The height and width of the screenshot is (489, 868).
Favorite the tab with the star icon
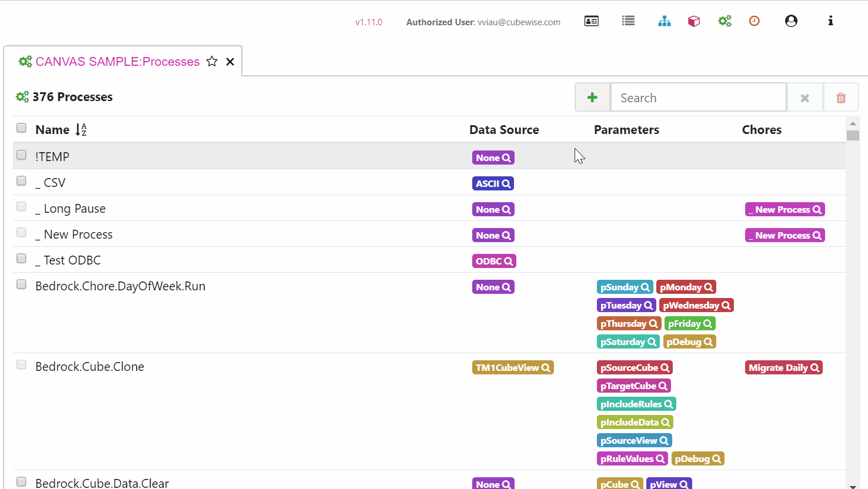click(212, 62)
